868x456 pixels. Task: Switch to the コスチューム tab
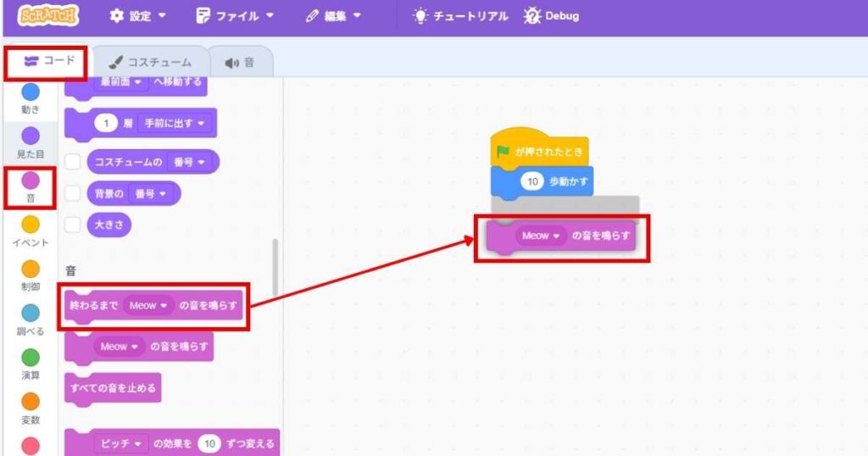pos(150,62)
